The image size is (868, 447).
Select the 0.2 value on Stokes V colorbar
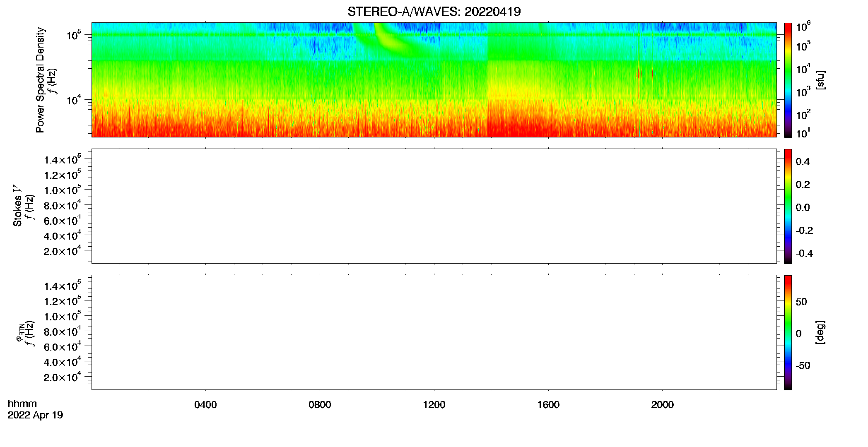[x=803, y=185]
